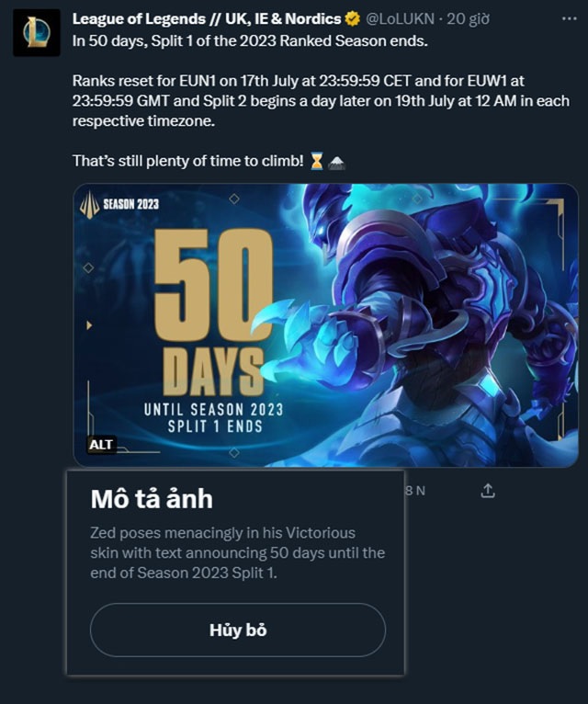
Task: Click the share tweet upload icon
Action: (x=488, y=491)
